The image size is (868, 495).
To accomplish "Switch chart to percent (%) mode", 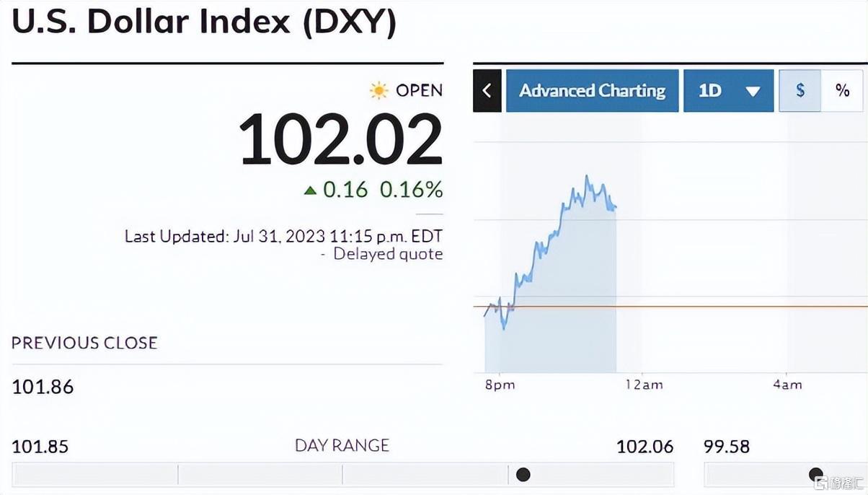I will pyautogui.click(x=841, y=91).
